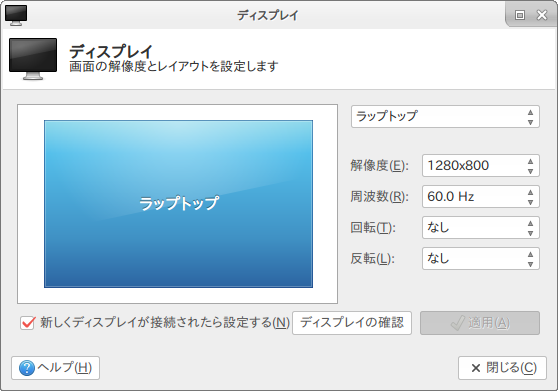Viewport: 558px width, 391px height.
Task: Open the 周波数 60.0 Hz dropdown
Action: [481, 196]
